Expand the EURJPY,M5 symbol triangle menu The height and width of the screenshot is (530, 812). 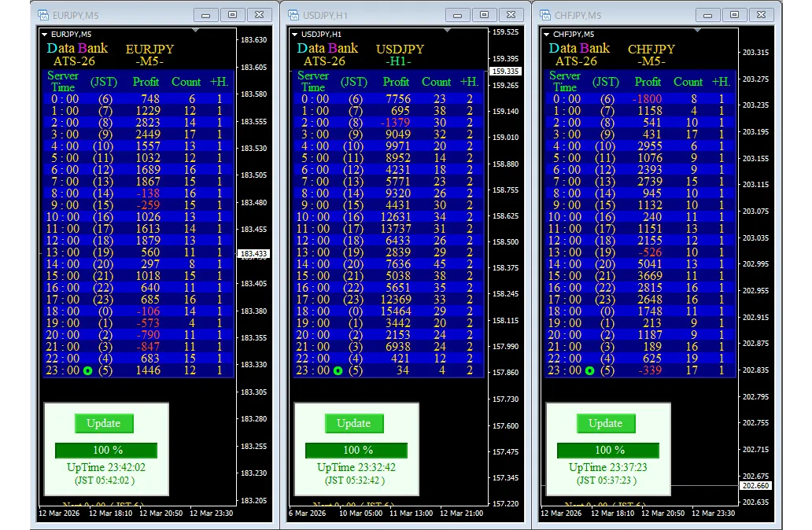click(45, 34)
